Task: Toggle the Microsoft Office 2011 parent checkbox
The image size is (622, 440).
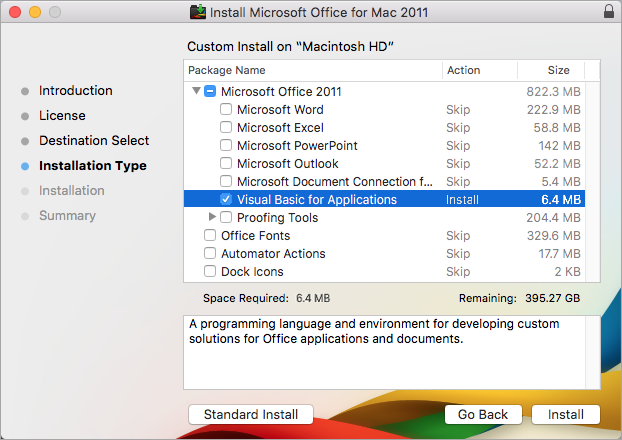Action: [x=210, y=92]
